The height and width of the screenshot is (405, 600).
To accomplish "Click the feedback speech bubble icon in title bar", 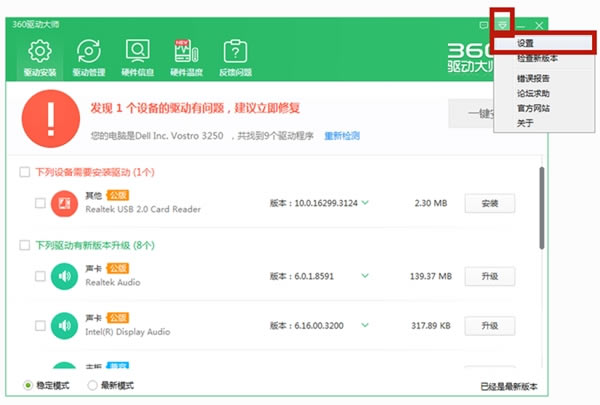I will pyautogui.click(x=483, y=26).
